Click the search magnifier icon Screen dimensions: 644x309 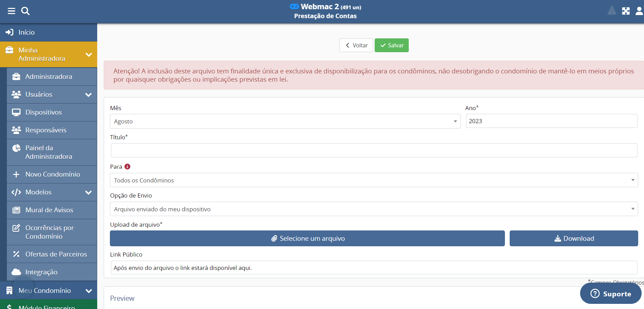coord(25,11)
